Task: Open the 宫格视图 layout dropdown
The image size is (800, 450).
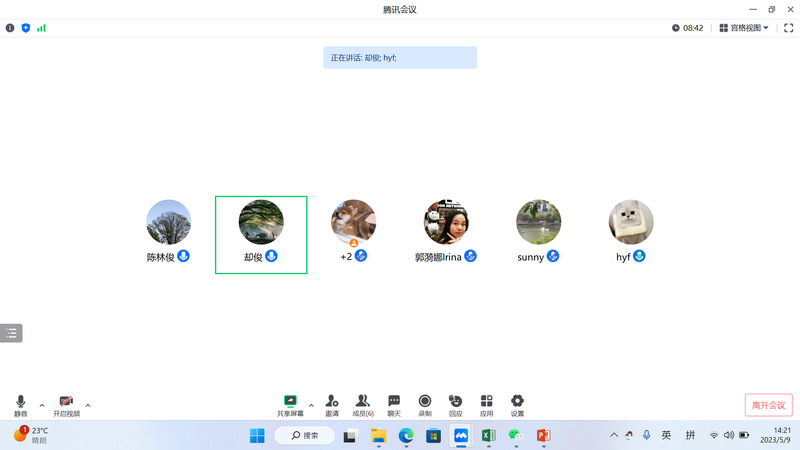Action: (x=744, y=28)
